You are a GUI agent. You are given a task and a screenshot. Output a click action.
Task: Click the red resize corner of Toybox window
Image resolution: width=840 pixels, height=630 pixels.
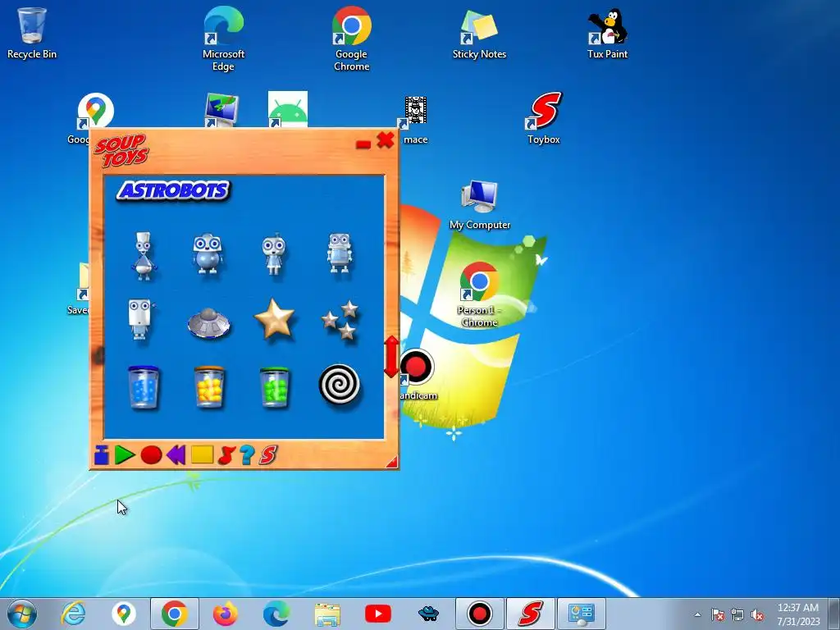[x=392, y=462]
